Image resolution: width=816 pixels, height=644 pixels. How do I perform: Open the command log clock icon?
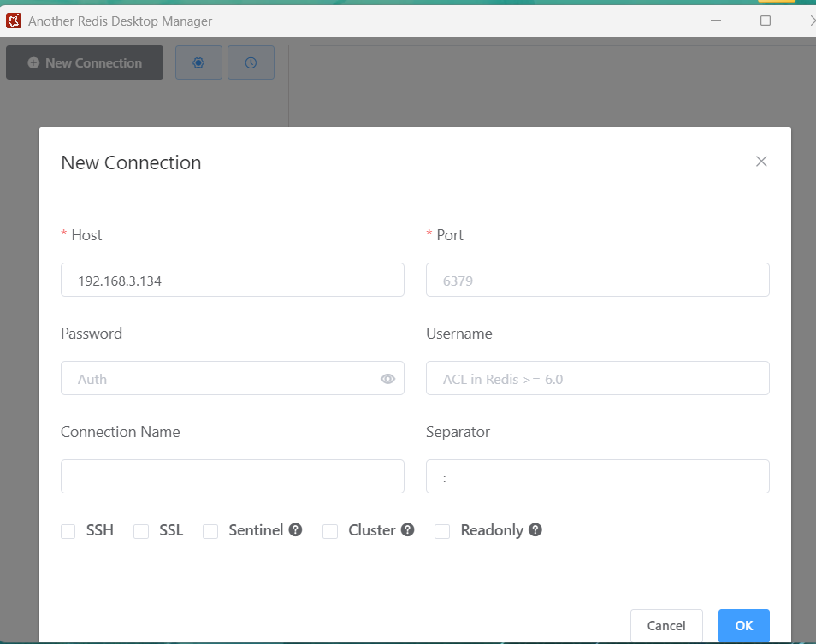(251, 62)
